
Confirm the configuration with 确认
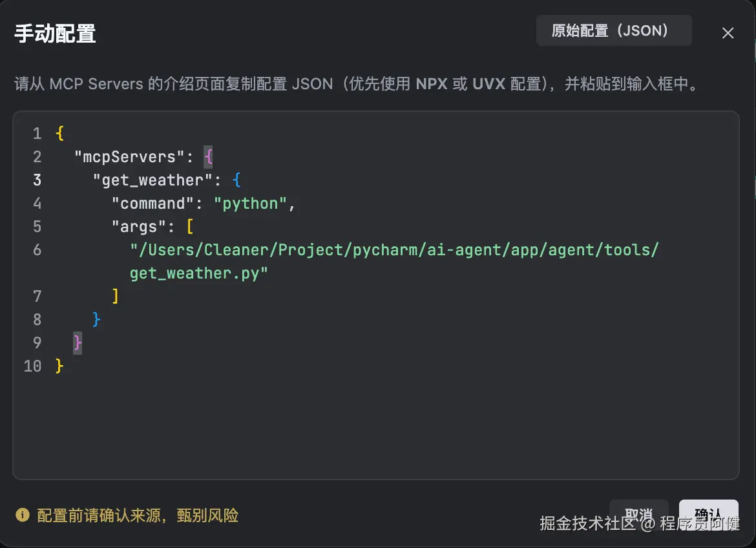pyautogui.click(x=708, y=514)
